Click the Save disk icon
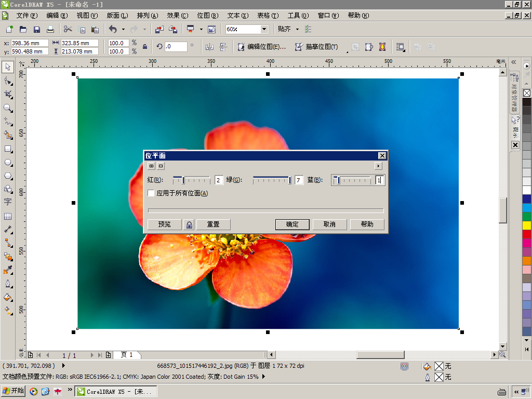Viewport: 532px width, 399px height. pos(37,30)
